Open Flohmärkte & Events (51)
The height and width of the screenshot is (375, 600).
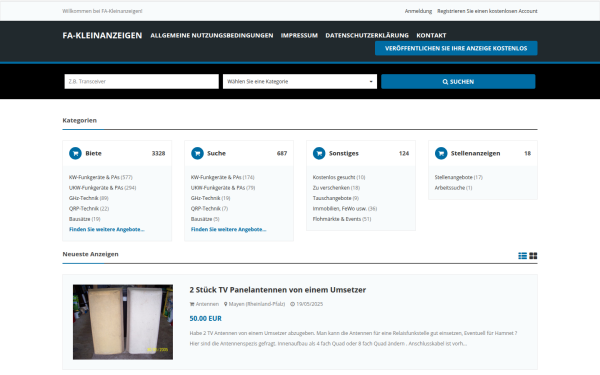(x=342, y=219)
